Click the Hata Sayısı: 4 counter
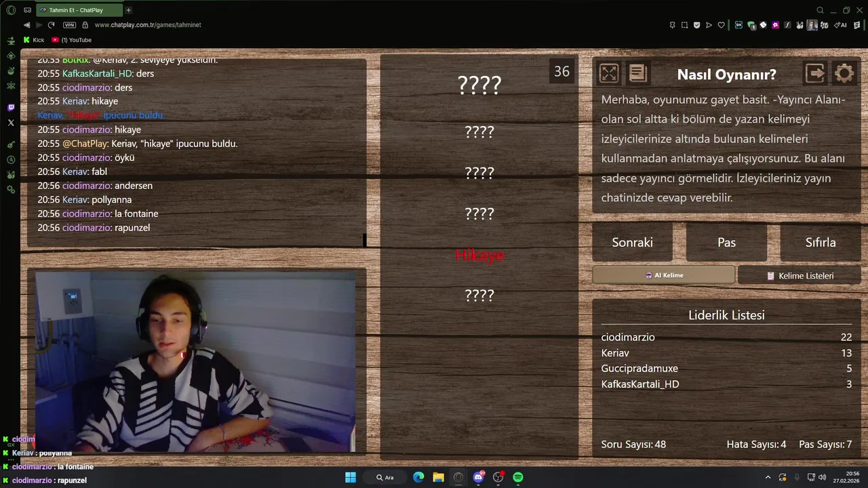This screenshot has height=488, width=868. 756,445
